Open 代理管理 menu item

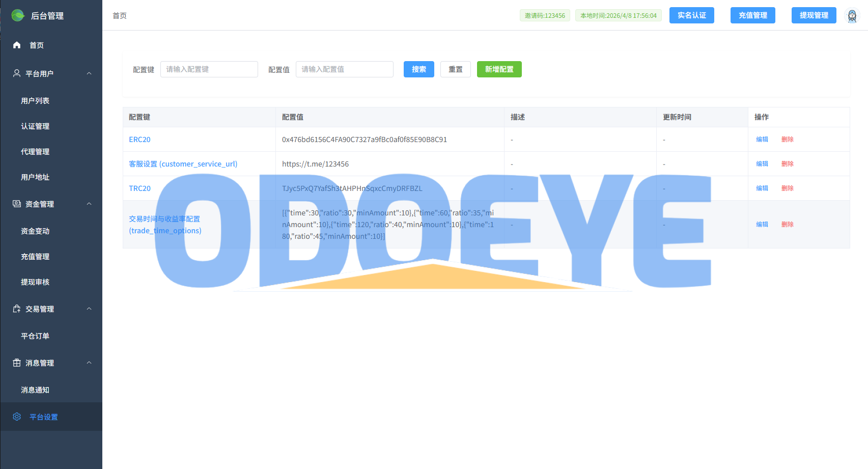(51, 152)
